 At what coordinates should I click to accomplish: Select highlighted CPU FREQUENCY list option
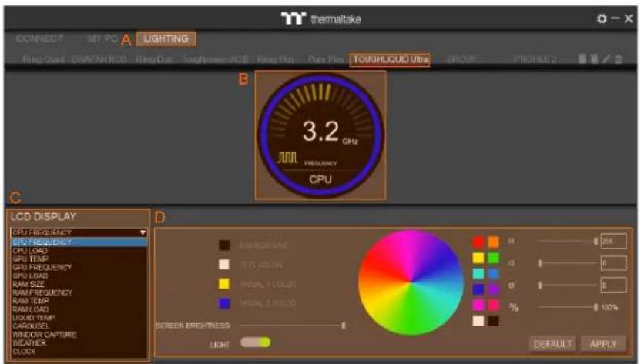pos(79,242)
